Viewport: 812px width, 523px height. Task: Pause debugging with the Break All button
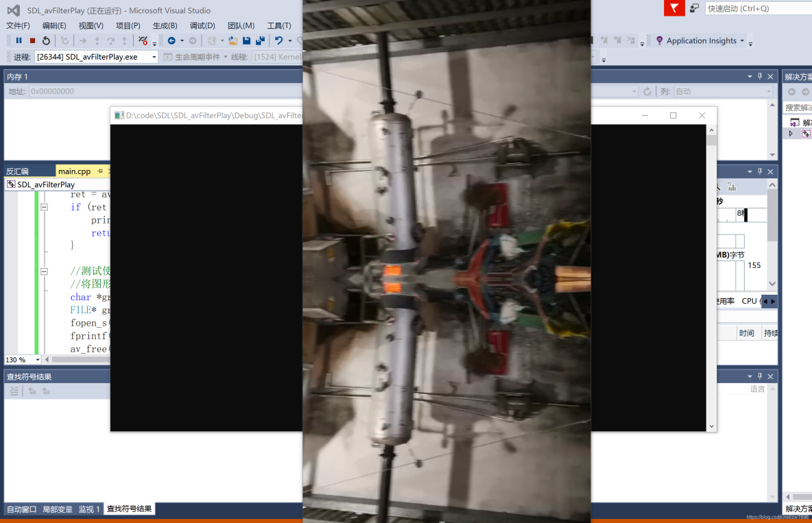click(x=19, y=40)
